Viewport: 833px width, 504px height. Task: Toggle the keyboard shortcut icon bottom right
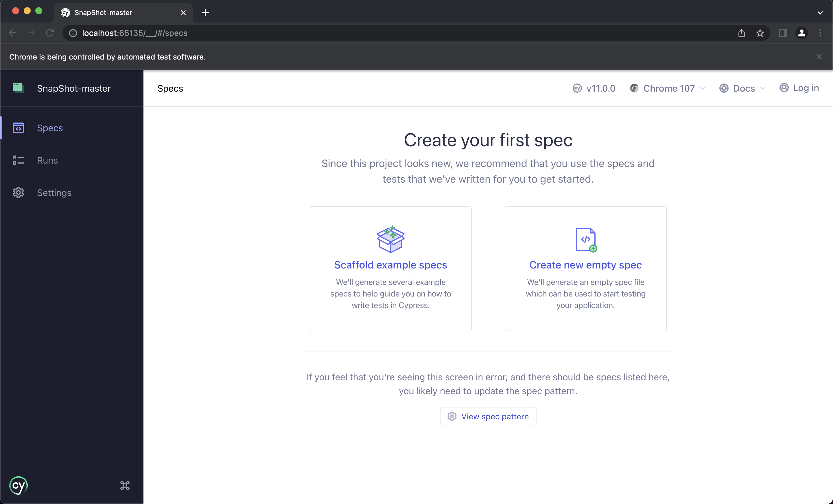pos(124,486)
